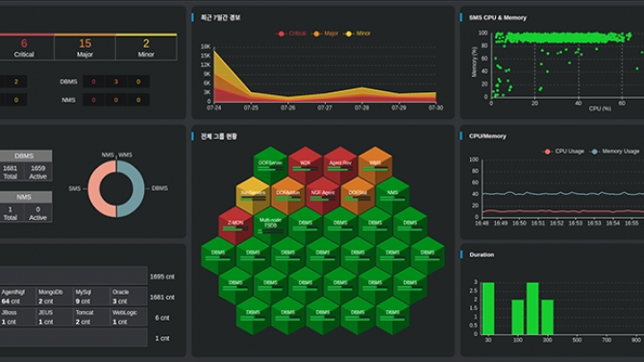Open the WebLogic 1 cnt cell
This screenshot has height=362, width=644.
(129, 317)
